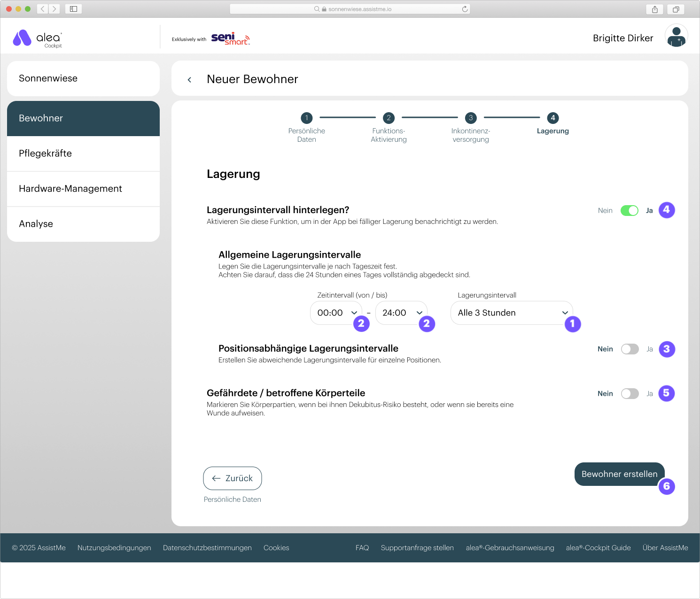Click the browser reload page icon

coord(465,9)
